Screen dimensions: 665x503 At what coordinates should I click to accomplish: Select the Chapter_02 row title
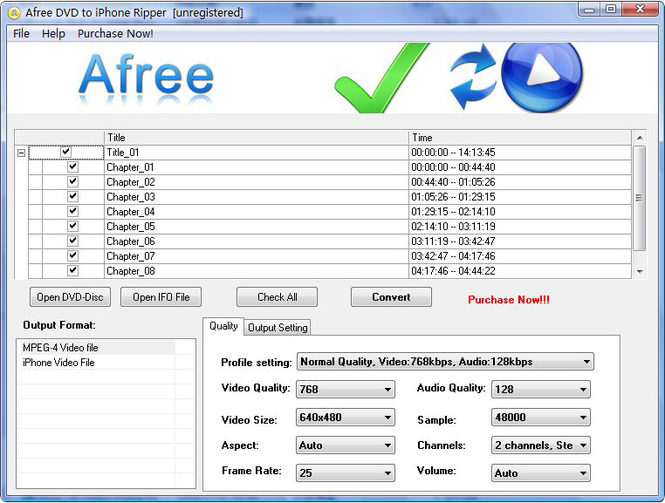[x=131, y=182]
